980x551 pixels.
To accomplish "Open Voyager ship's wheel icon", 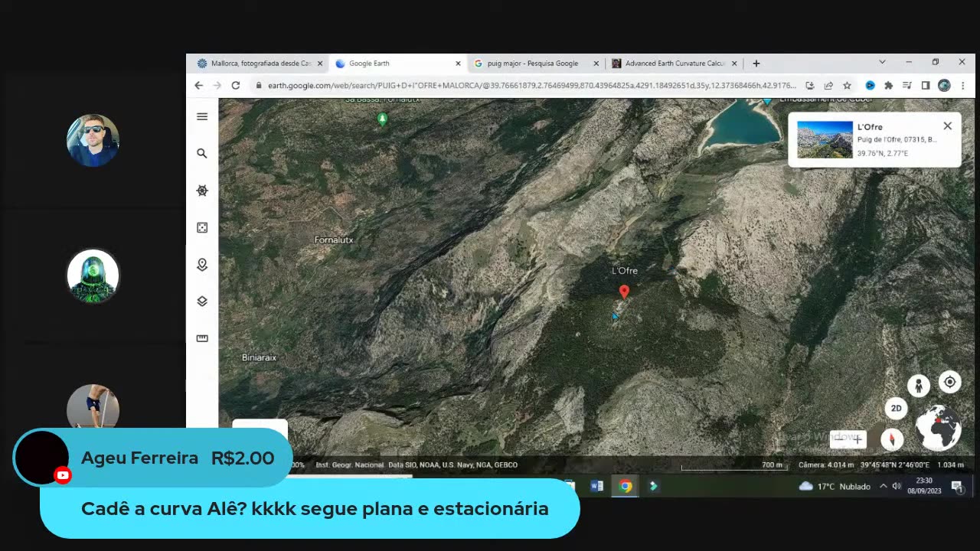I will tap(202, 191).
